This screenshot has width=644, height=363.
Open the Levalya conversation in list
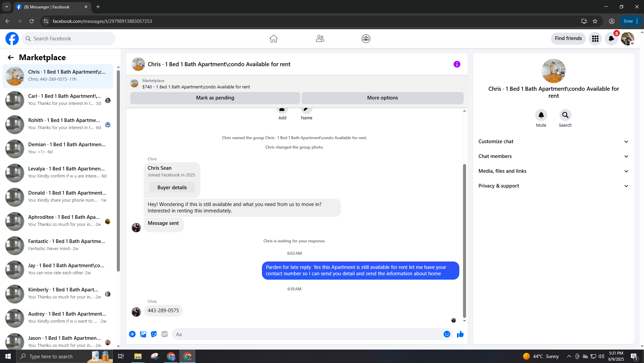click(58, 173)
